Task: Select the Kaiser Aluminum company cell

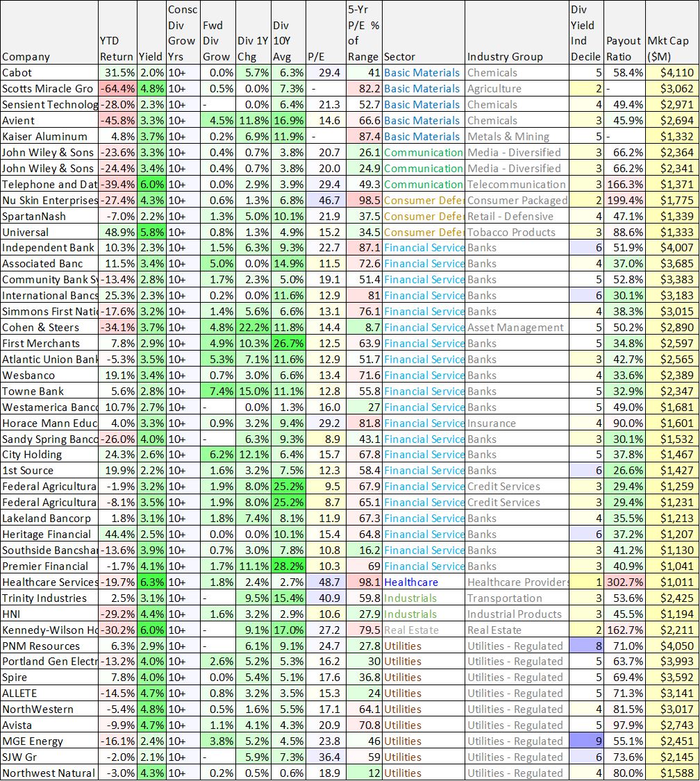Action: point(49,137)
